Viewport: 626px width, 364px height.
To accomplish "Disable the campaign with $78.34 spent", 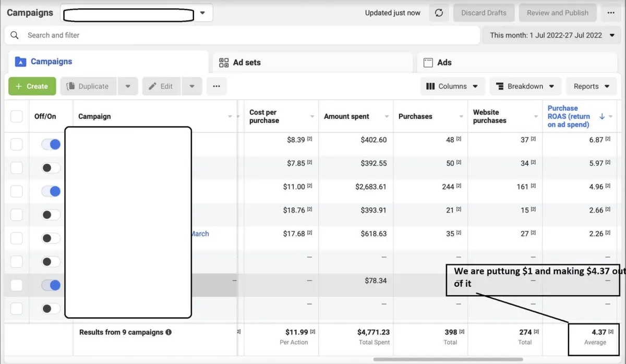I will [x=51, y=285].
